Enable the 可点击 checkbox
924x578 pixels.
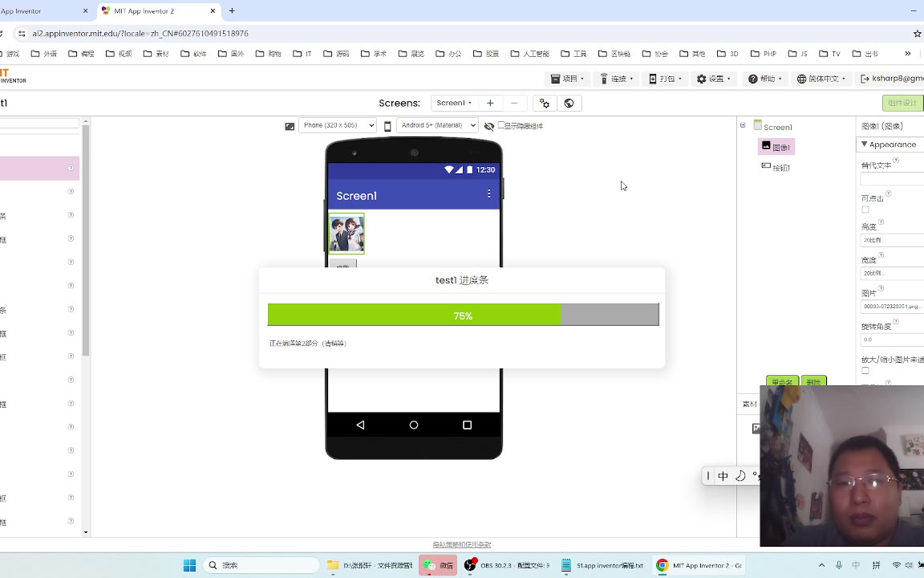(865, 210)
